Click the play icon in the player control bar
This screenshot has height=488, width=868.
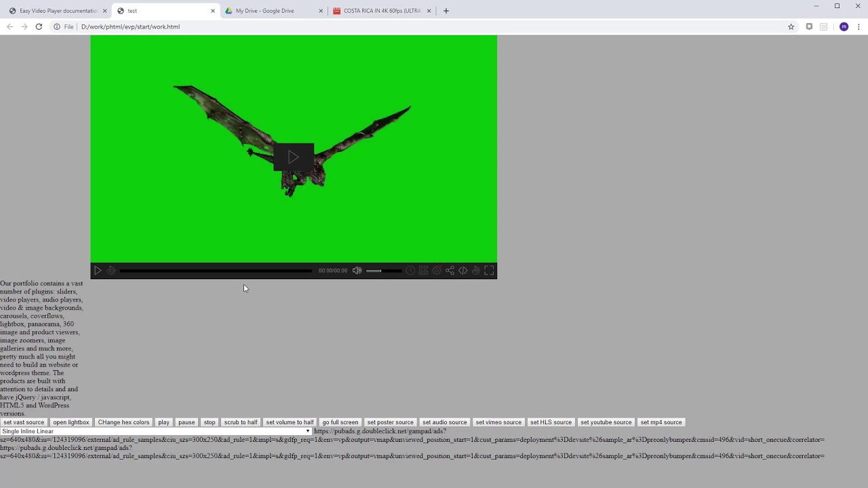click(98, 270)
